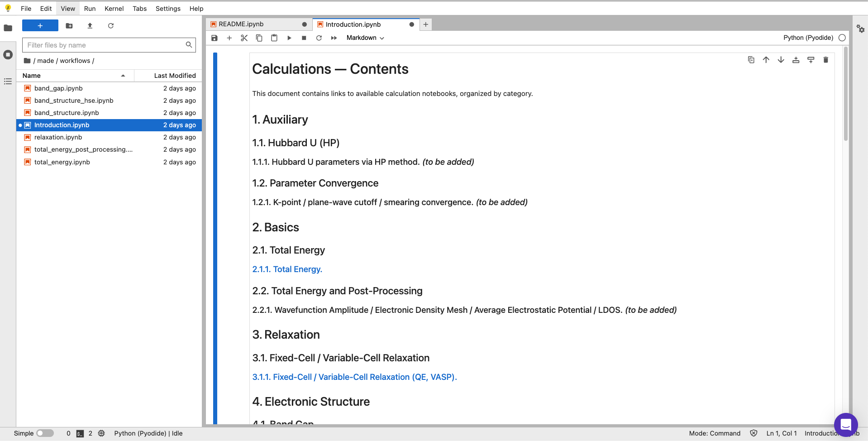This screenshot has width=868, height=441.
Task: Move the cell up
Action: click(766, 60)
